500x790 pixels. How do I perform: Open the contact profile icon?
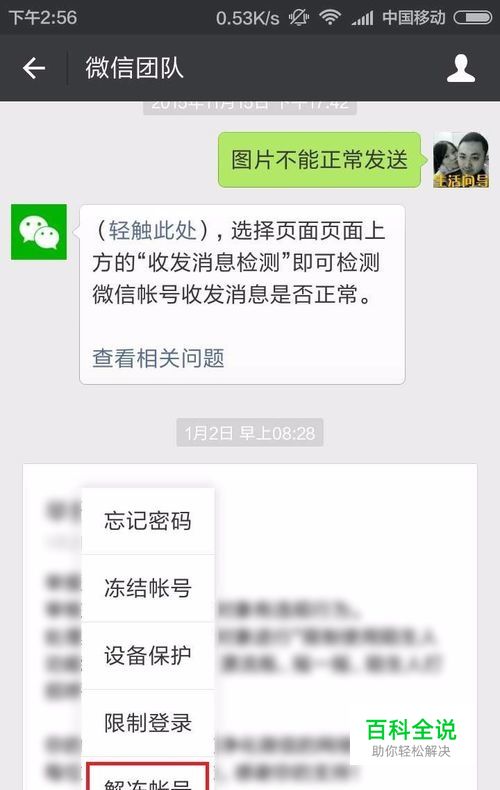[461, 69]
